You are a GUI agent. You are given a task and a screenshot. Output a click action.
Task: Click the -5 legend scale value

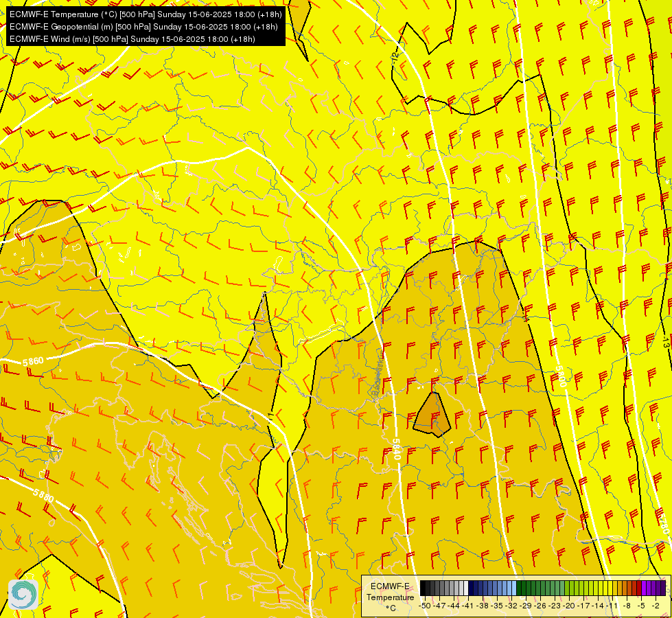[x=641, y=606]
